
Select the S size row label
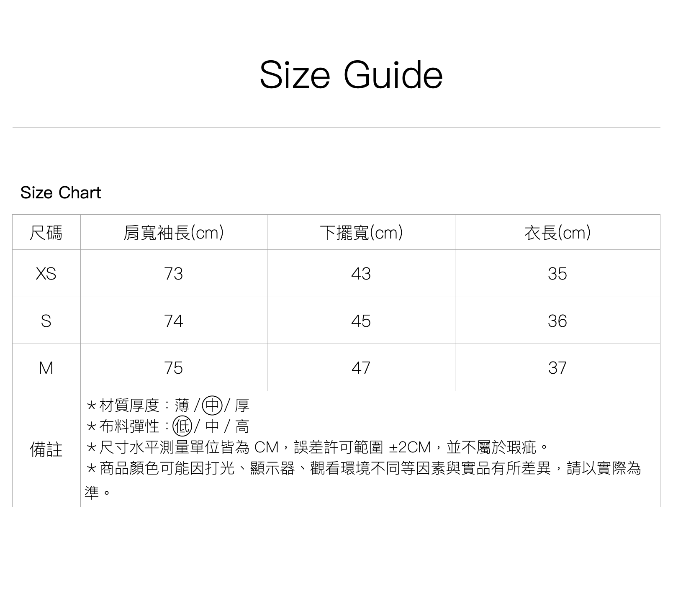46,321
